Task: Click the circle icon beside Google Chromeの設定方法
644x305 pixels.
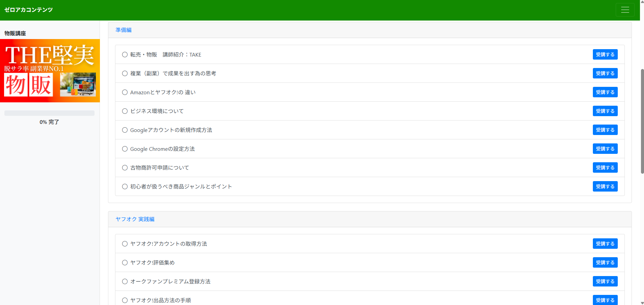Action: [x=125, y=149]
